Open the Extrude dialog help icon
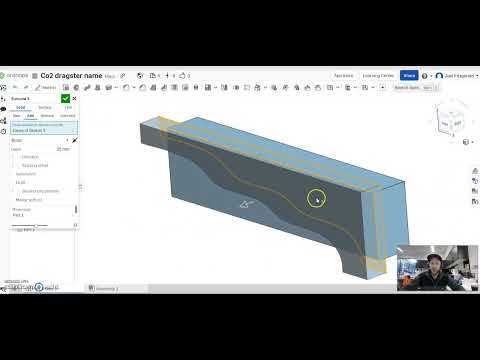 75,225
